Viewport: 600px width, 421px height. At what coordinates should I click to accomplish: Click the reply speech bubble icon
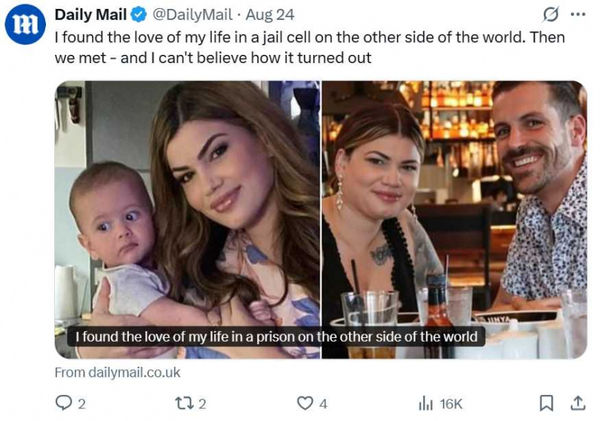(62, 402)
